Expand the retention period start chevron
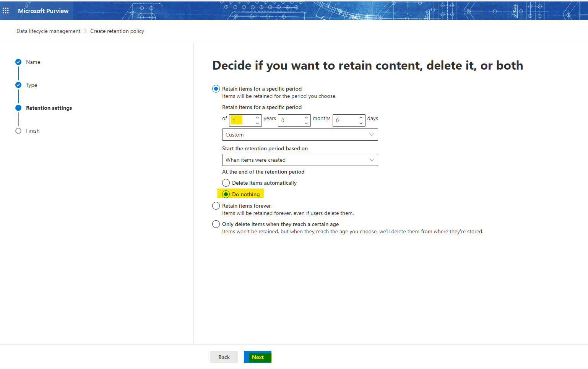Viewport: 588px width, 369px height. [371, 160]
